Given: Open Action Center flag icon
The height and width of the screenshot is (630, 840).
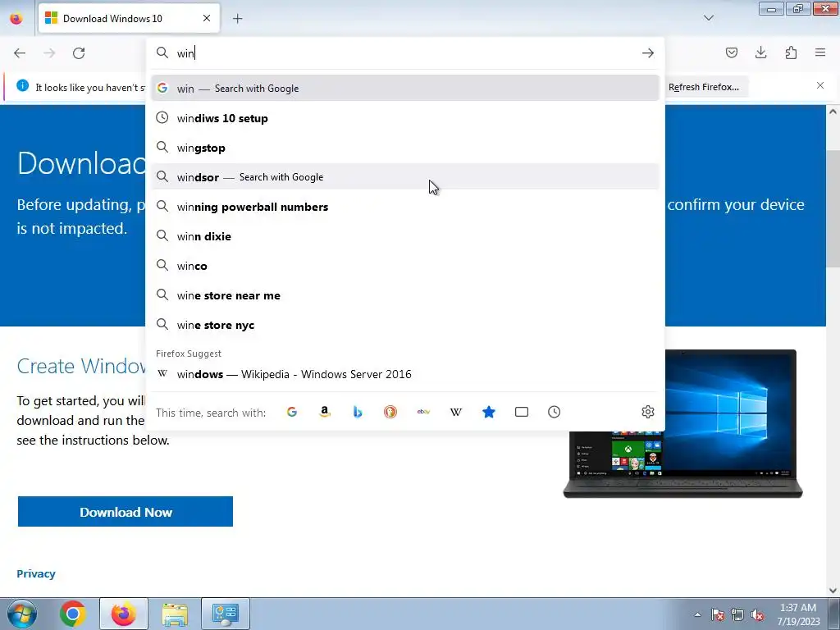Looking at the screenshot, I should pyautogui.click(x=717, y=614).
